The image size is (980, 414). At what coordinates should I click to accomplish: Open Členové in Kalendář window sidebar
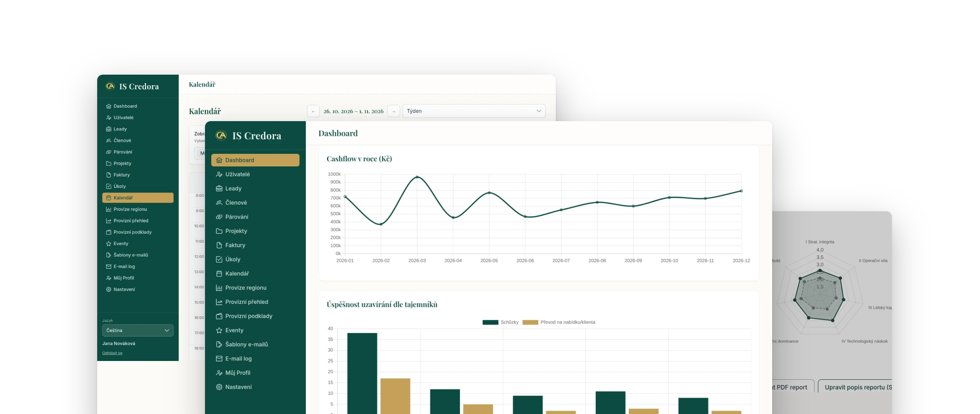138,140
